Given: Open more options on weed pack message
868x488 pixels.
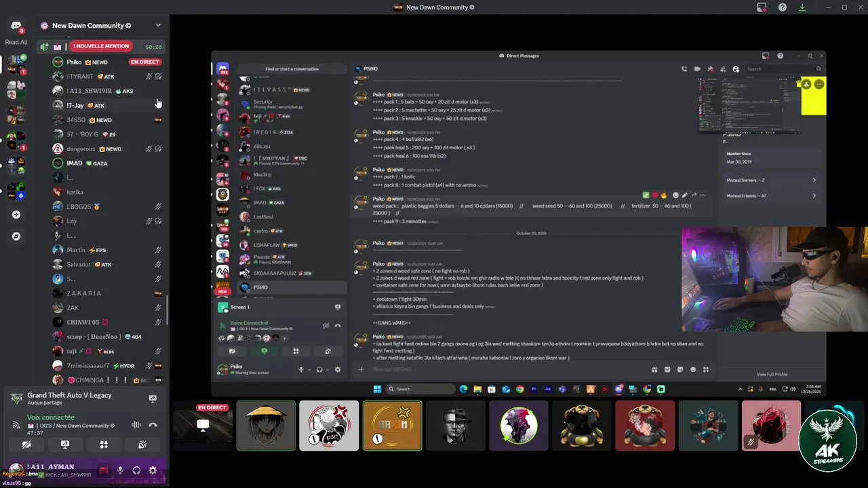Looking at the screenshot, I should click(703, 195).
